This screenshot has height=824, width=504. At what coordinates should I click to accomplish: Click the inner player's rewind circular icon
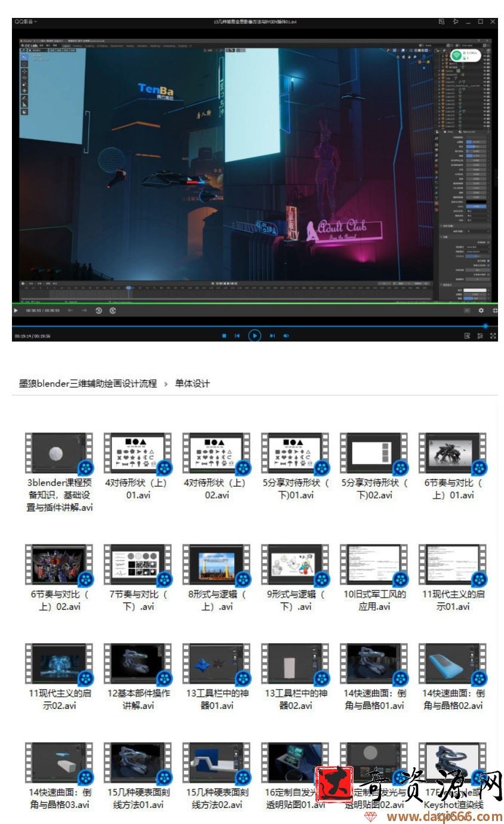(x=99, y=310)
